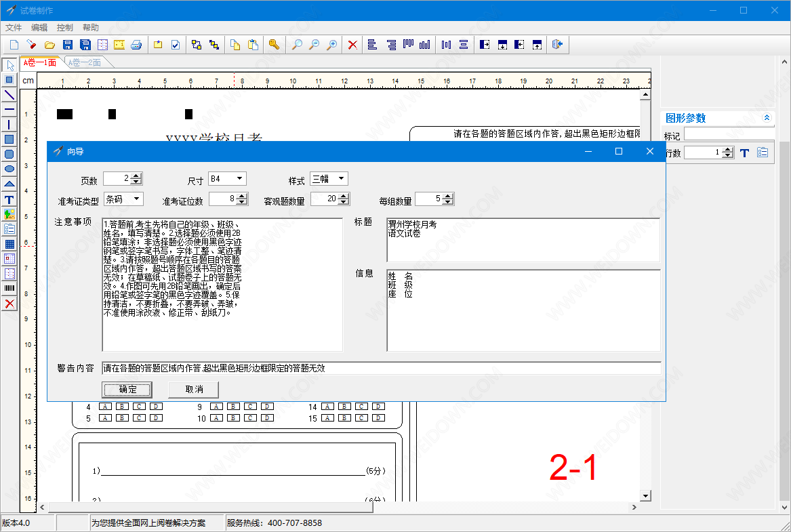Click the 标题 text box
Screen dimensions: 791x532
523,240
